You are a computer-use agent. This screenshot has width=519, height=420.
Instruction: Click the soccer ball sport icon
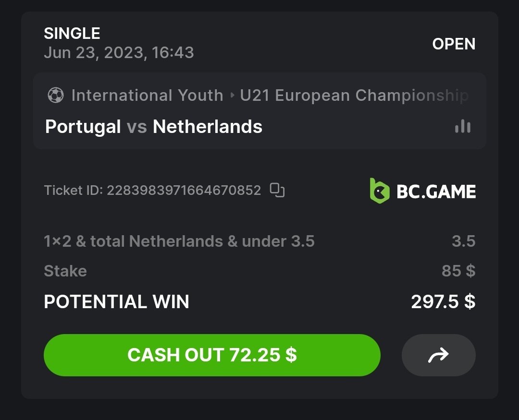click(x=56, y=96)
